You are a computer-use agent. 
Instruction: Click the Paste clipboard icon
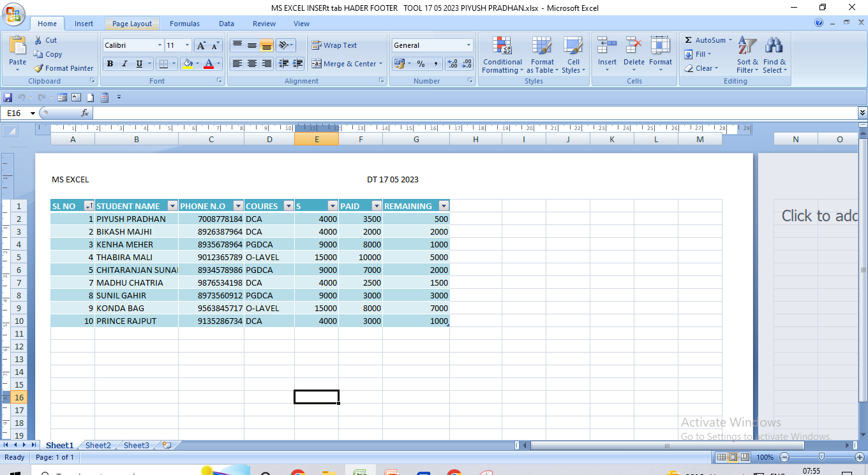click(x=18, y=47)
